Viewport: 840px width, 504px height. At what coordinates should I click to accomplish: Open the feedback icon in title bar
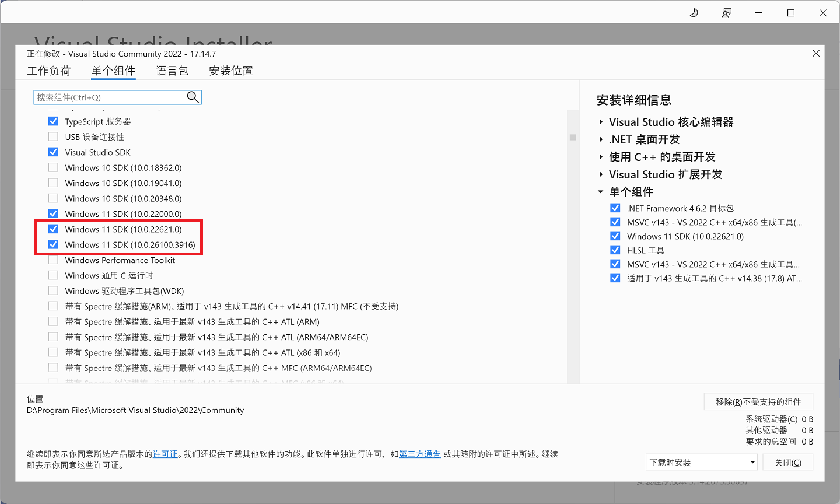click(x=726, y=13)
